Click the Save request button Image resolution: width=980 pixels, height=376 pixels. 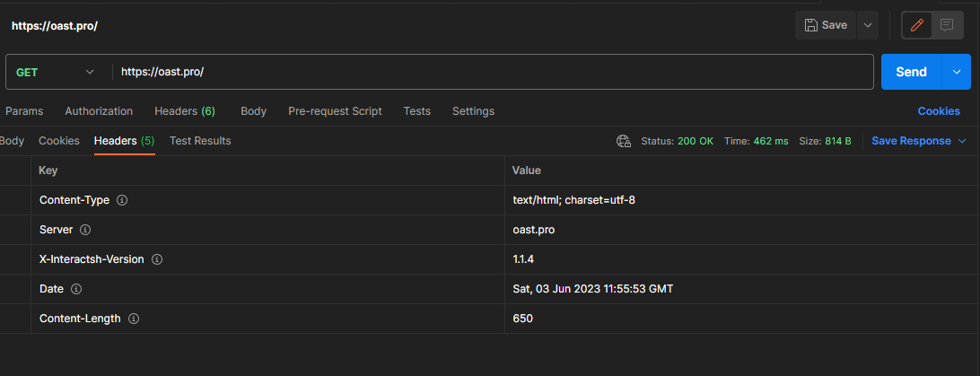pyautogui.click(x=826, y=25)
